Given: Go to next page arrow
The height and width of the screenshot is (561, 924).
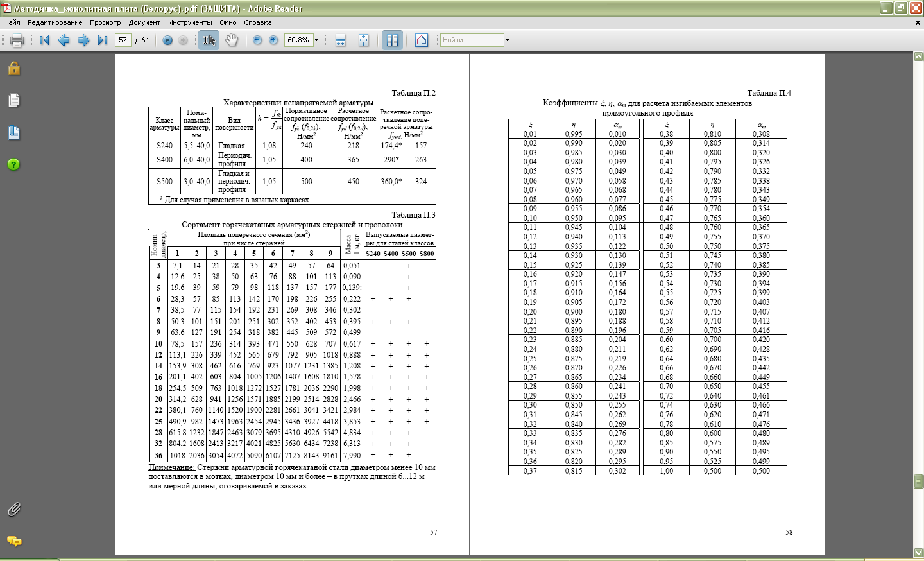Looking at the screenshot, I should [x=83, y=40].
